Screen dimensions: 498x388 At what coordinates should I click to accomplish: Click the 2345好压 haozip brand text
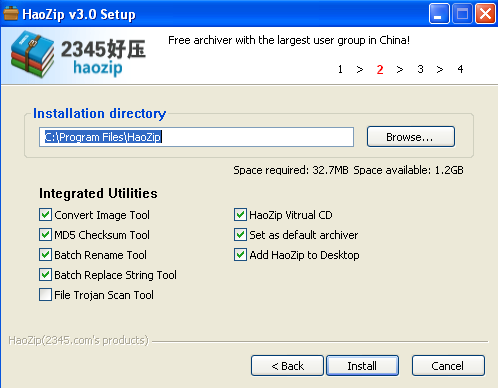[x=103, y=57]
